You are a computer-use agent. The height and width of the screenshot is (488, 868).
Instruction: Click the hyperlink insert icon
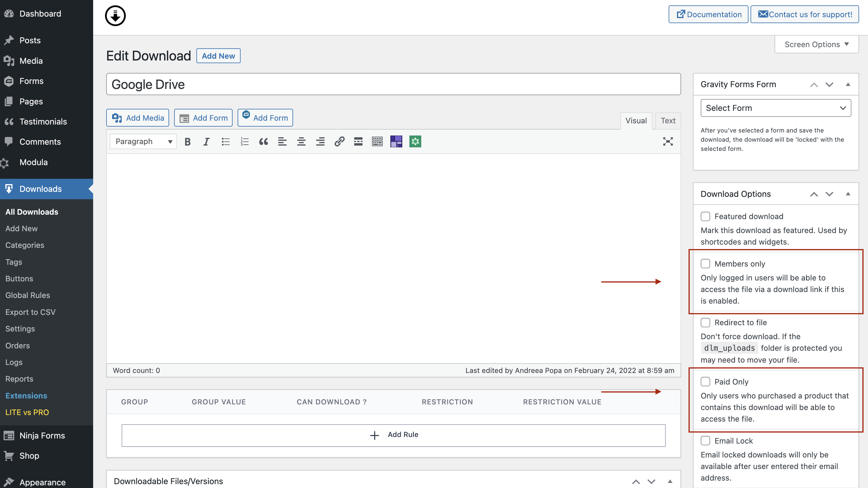point(339,141)
